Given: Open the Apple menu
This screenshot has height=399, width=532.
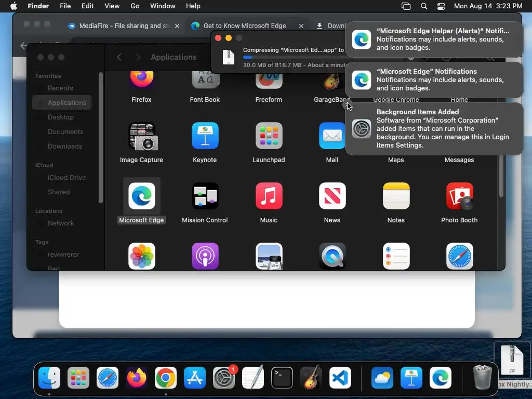Looking at the screenshot, I should tap(14, 6).
